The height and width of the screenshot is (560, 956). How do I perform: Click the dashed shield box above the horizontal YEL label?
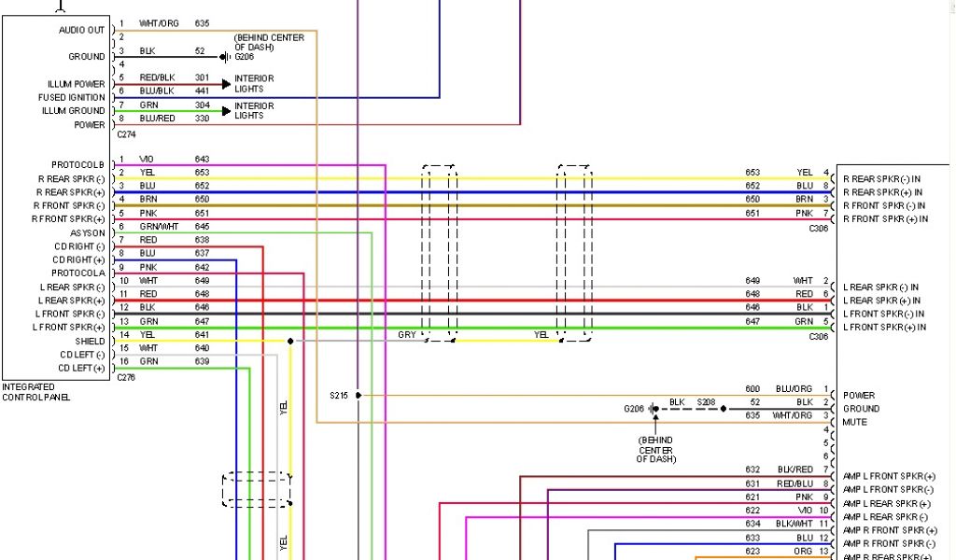574,253
